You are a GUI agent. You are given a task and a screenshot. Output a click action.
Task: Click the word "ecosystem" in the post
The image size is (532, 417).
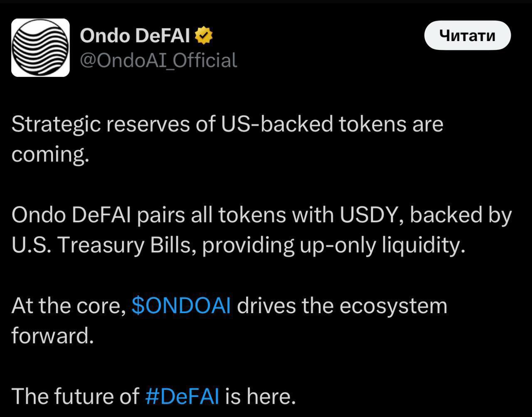[393, 306]
